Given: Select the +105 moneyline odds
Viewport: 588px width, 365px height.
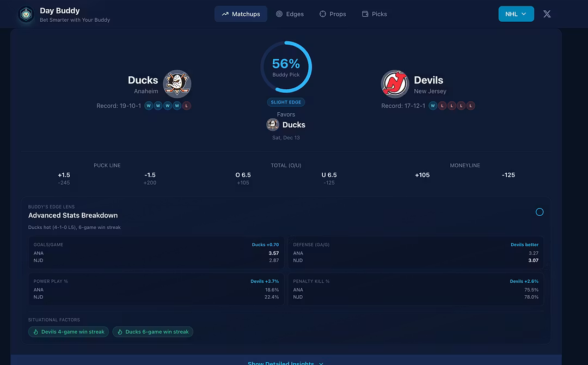Looking at the screenshot, I should 422,175.
